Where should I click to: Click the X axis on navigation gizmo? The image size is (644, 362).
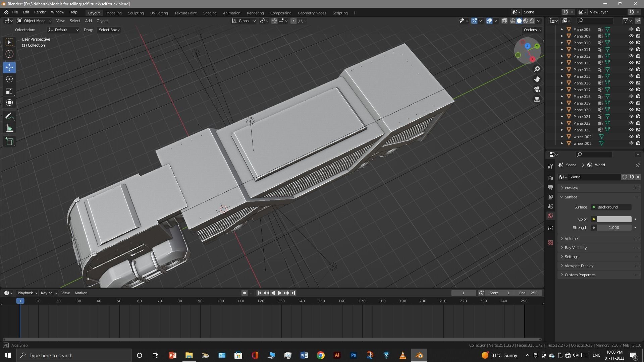coord(532,59)
